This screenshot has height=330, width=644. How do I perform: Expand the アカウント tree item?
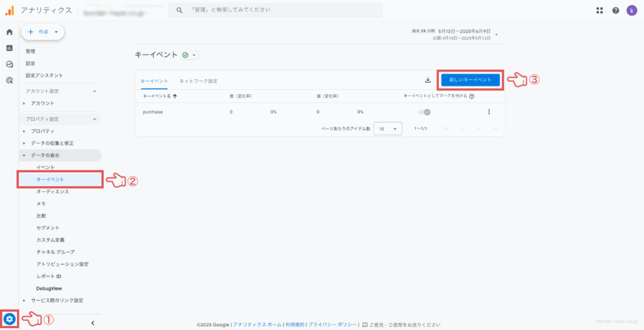pyautogui.click(x=25, y=103)
